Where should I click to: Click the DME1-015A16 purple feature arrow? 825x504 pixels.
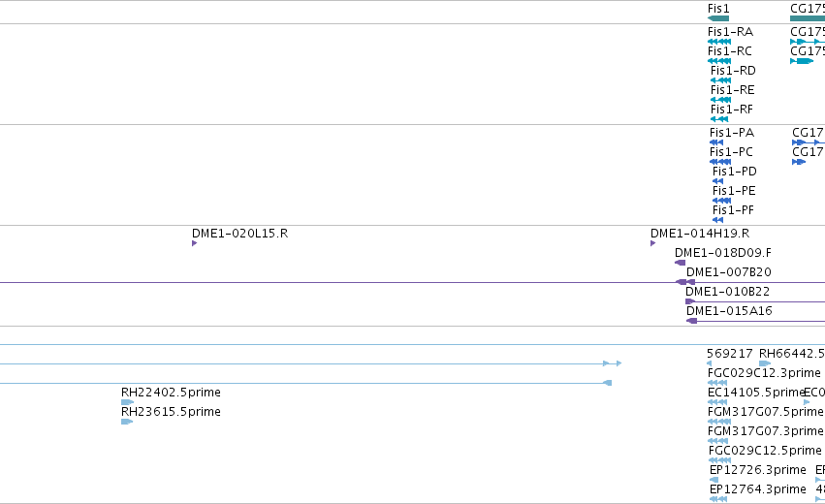691,321
